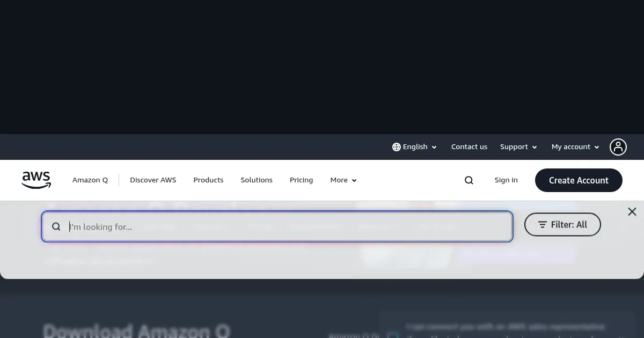This screenshot has width=644, height=338.
Task: Open the globe language selector icon
Action: (x=396, y=146)
